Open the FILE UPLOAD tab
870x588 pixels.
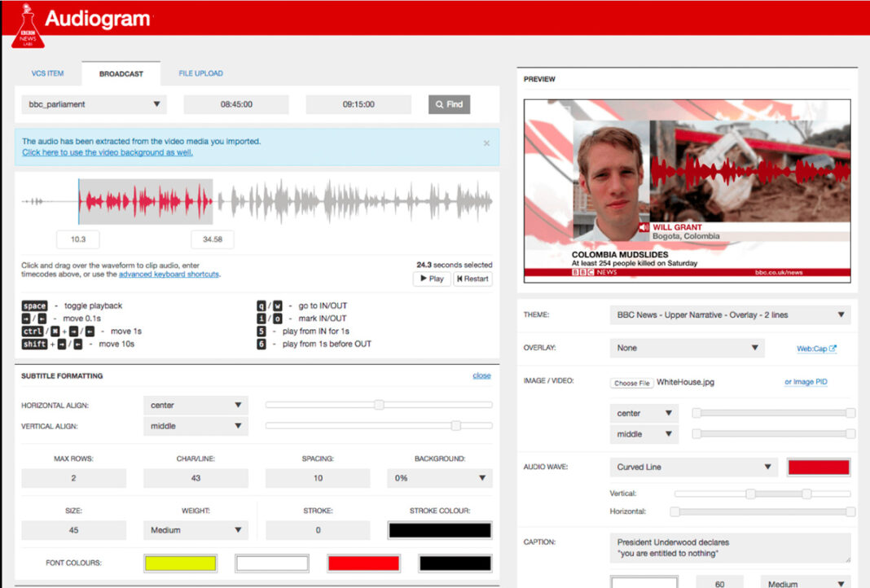pyautogui.click(x=200, y=73)
